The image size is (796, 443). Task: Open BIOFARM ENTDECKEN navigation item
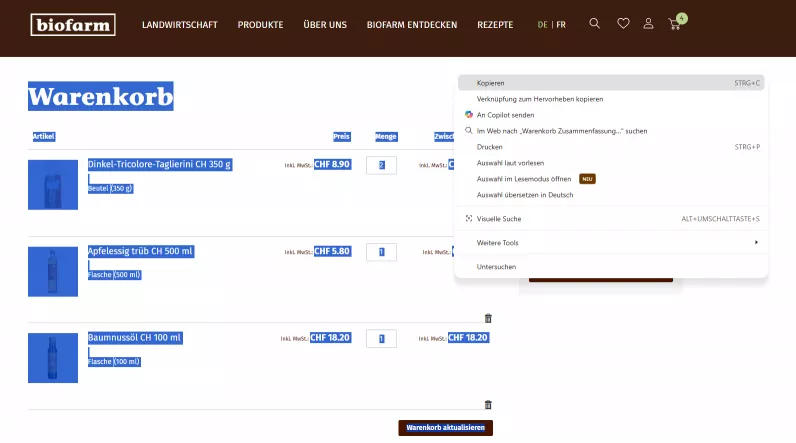(412, 25)
